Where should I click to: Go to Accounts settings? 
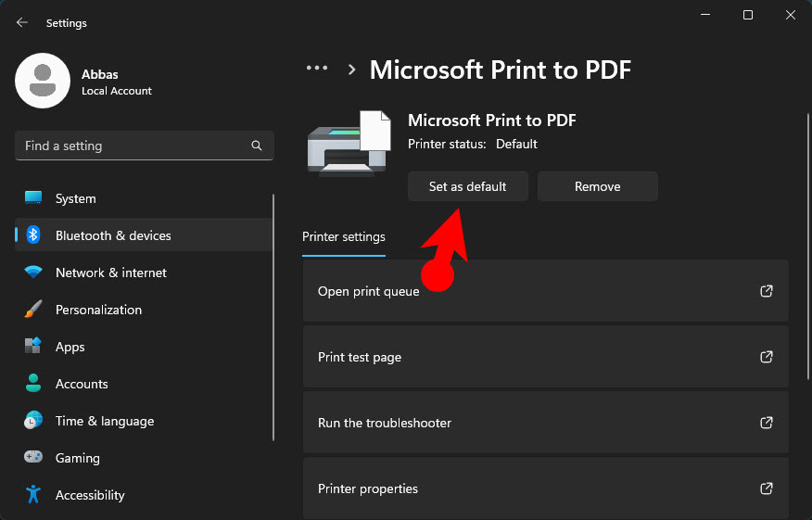(82, 384)
